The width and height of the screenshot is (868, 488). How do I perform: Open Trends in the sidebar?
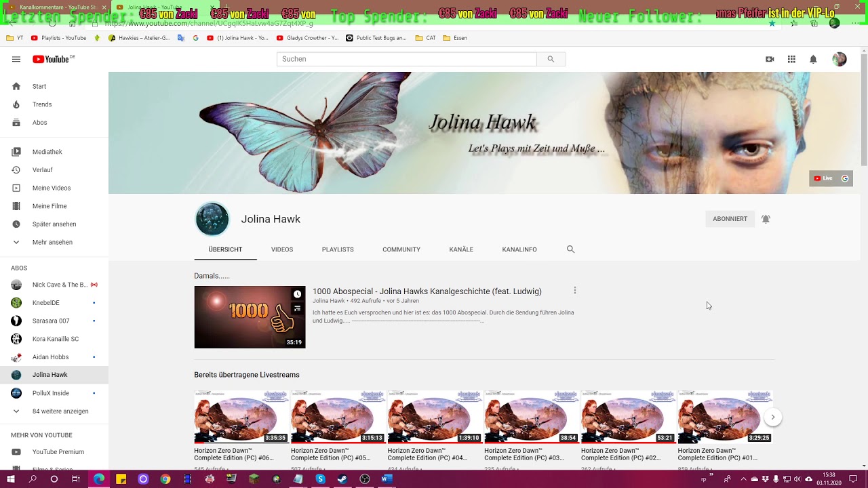[54, 104]
